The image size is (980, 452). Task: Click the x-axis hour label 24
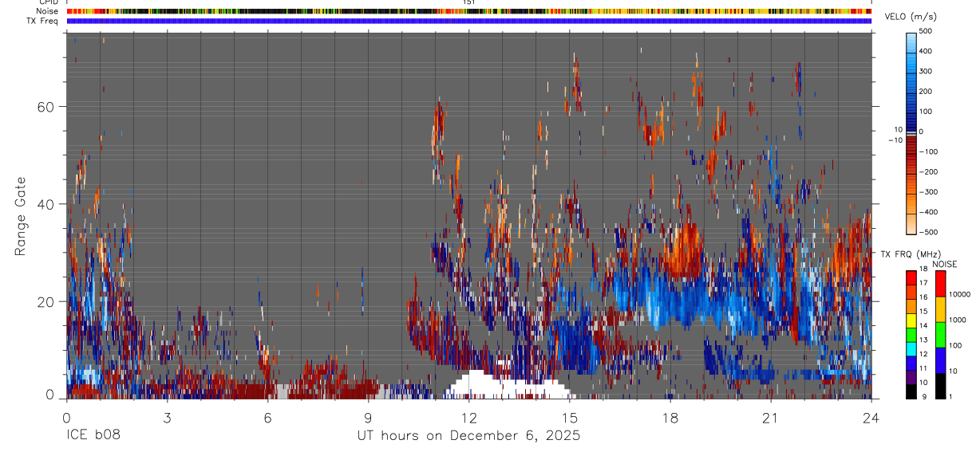point(871,418)
